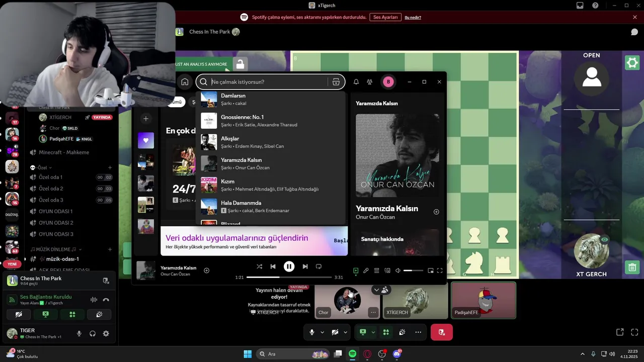Leave activity red button in call bar
Screen dimensions: 644x362
point(442,332)
